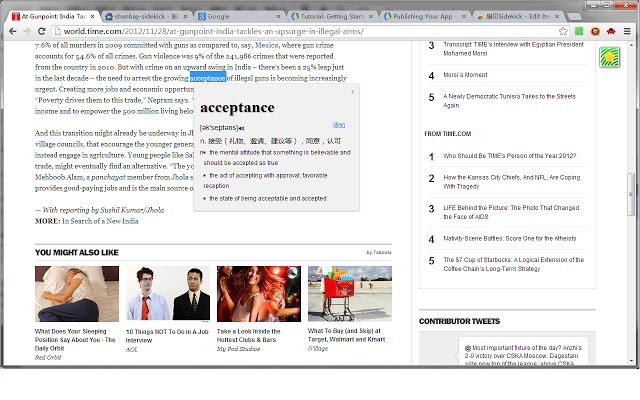Open the green extension icon in toolbar
The width and height of the screenshot is (640, 400).
[579, 31]
